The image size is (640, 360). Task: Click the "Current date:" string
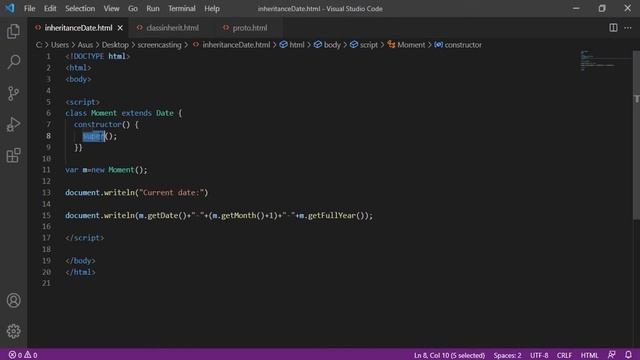171,193
